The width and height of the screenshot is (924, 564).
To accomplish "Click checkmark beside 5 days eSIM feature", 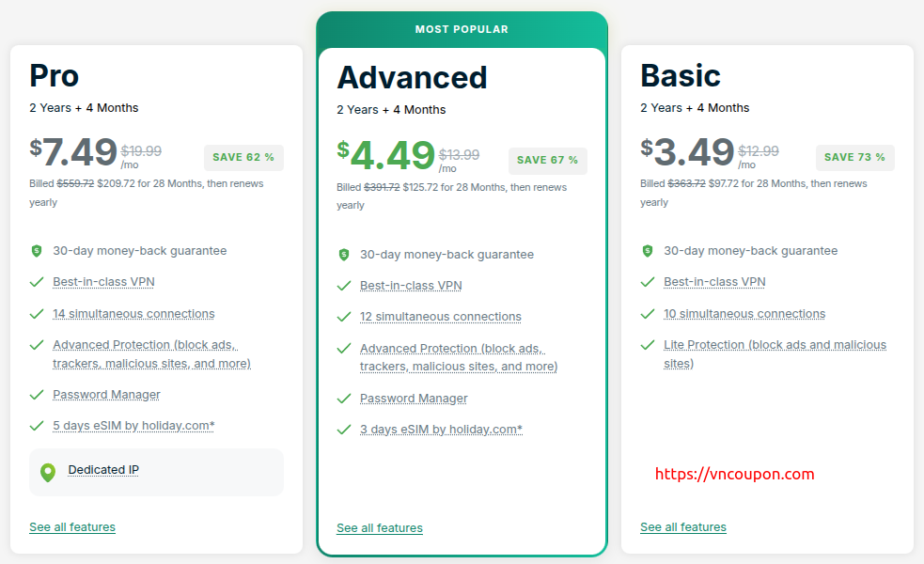I will pos(37,426).
